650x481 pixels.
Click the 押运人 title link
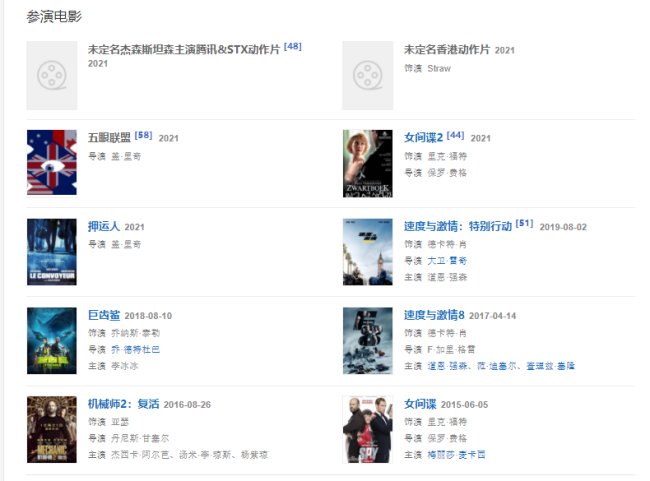click(104, 227)
